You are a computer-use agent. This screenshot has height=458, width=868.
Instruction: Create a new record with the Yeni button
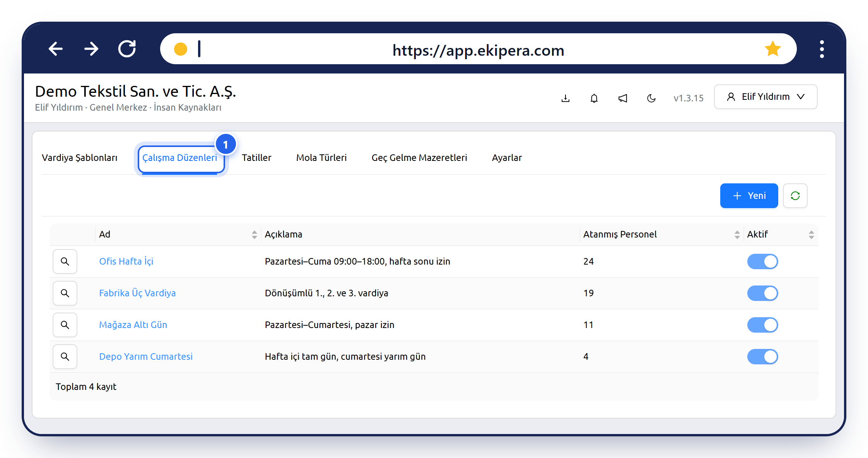pos(749,196)
